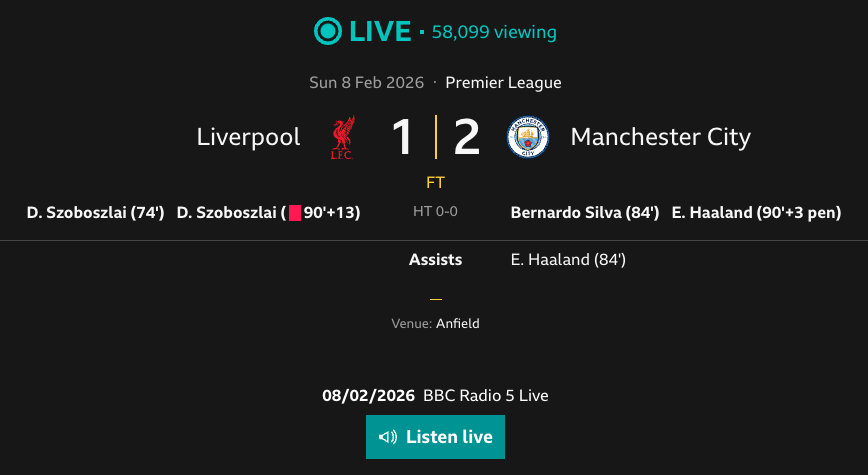Click the LIVE label text
The height and width of the screenshot is (475, 868).
pyautogui.click(x=380, y=32)
